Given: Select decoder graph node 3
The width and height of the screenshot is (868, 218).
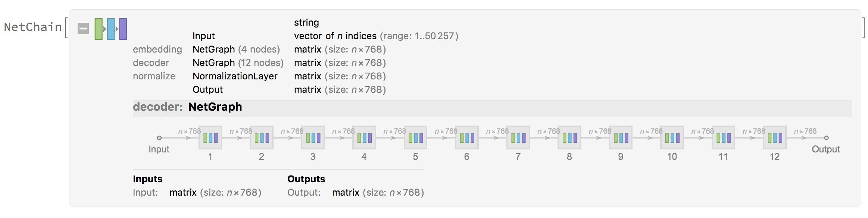Looking at the screenshot, I should point(313,138).
